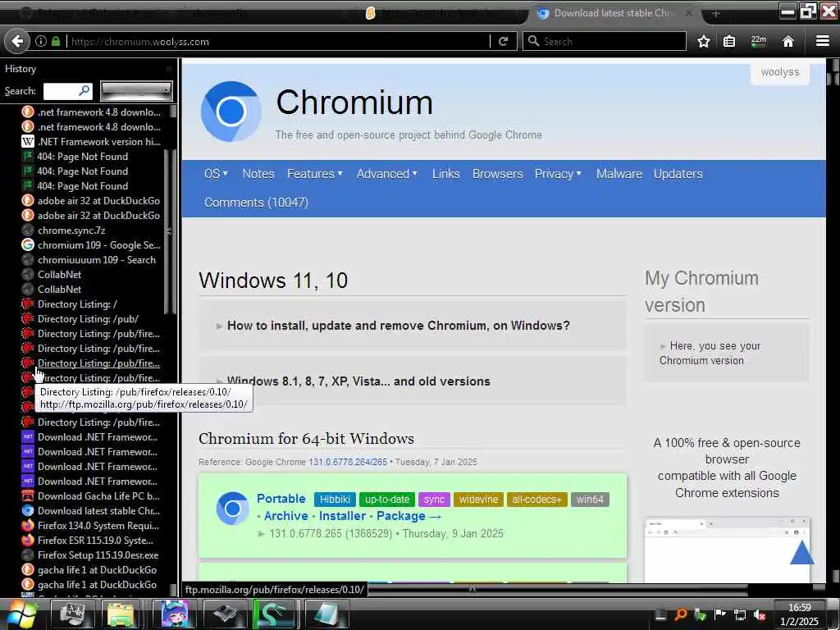Click the magenta sync tag
This screenshot has height=630, width=840.
tap(434, 500)
